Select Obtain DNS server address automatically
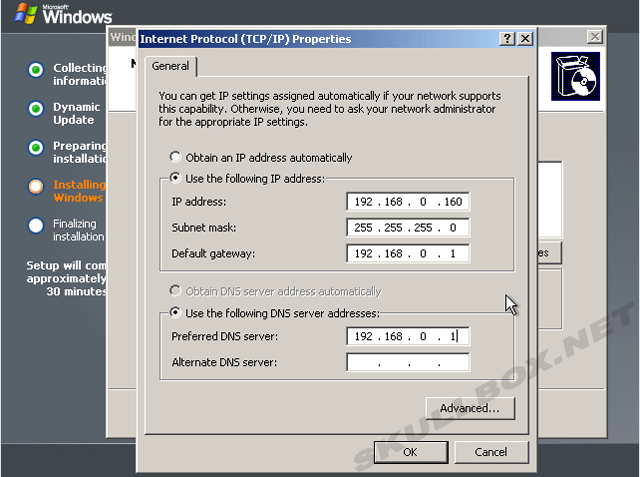Viewport: 640px width, 477px height. [175, 291]
